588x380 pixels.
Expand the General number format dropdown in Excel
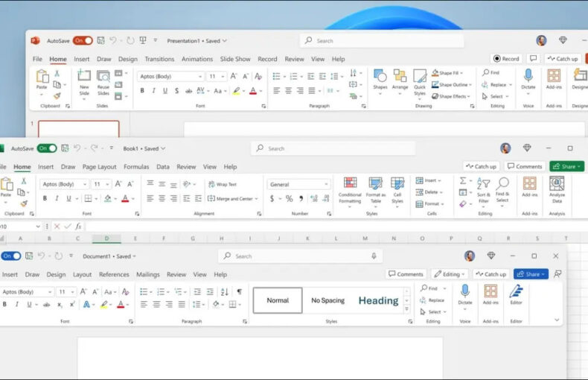[299, 184]
